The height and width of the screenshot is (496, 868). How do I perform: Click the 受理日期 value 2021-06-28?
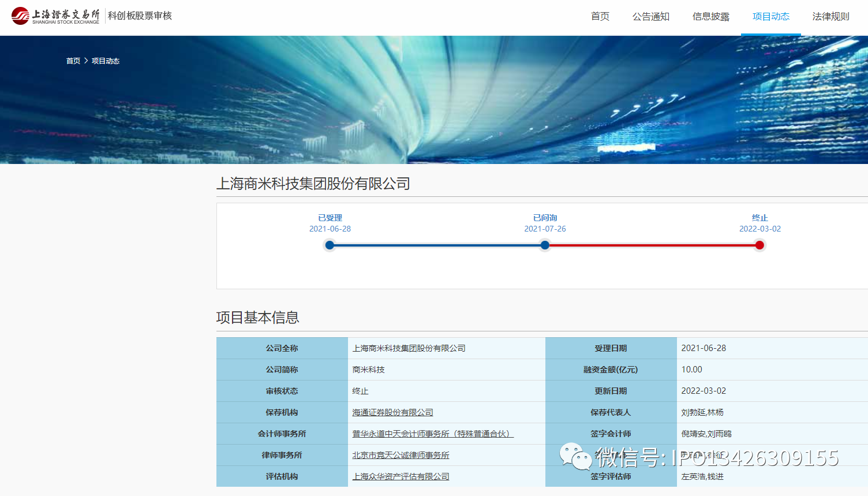pos(704,348)
